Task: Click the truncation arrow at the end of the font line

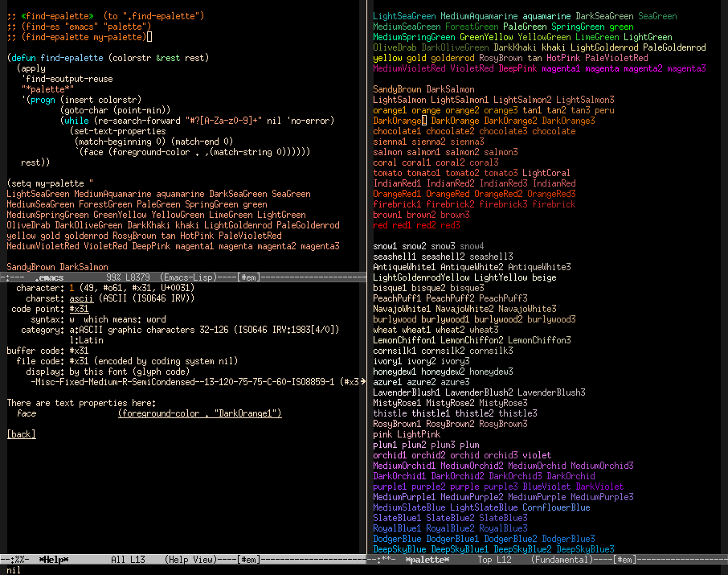Action: [x=363, y=382]
